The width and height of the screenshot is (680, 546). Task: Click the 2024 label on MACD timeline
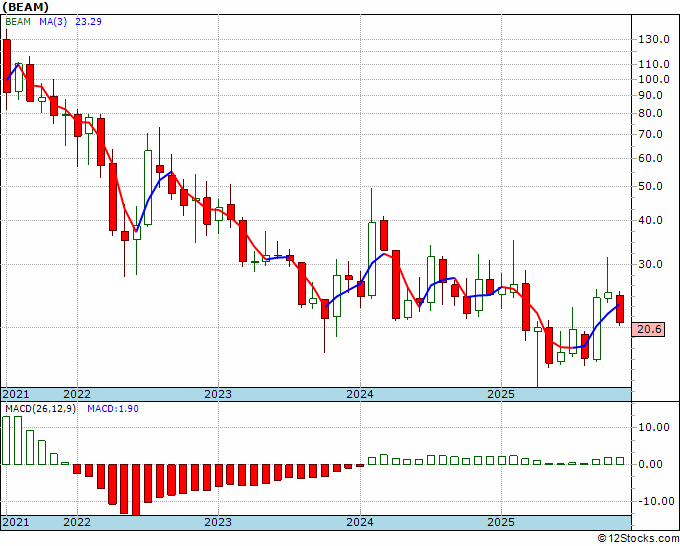coord(360,522)
